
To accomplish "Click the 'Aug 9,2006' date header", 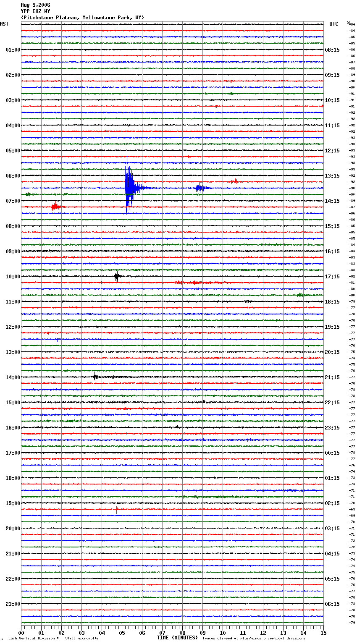I will (x=35, y=5).
